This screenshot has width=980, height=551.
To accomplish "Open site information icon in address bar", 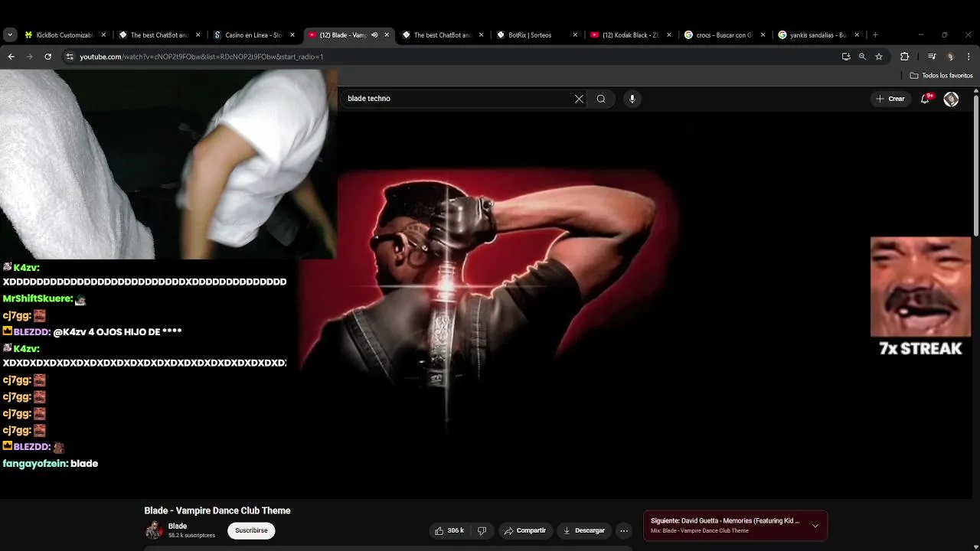I will pyautogui.click(x=70, y=57).
